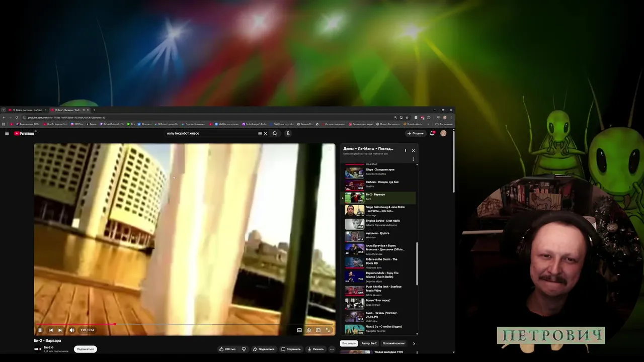Run search with the magnifier button
Screen dimensions: 644x362
tap(275, 133)
